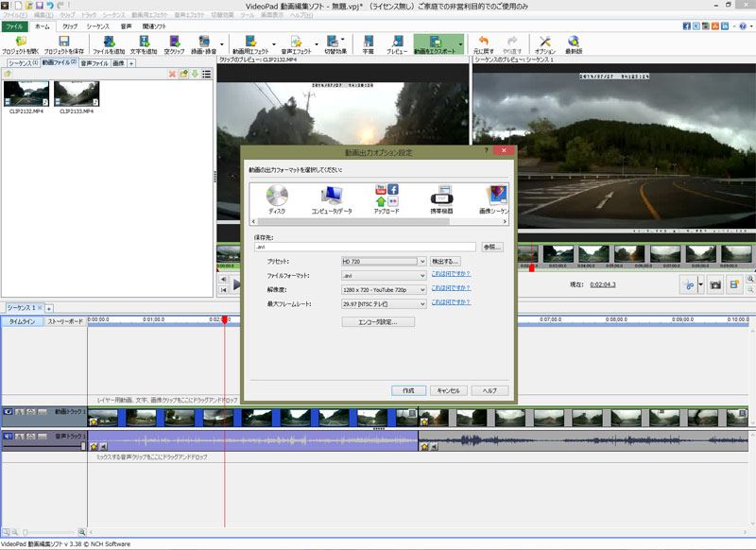
Task: Open Transitions toolbar icon
Action: coord(335,44)
